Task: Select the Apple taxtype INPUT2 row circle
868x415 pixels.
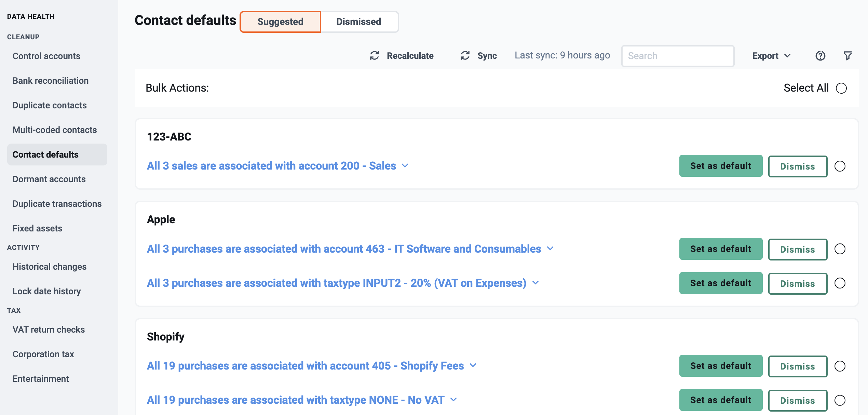Action: 840,283
